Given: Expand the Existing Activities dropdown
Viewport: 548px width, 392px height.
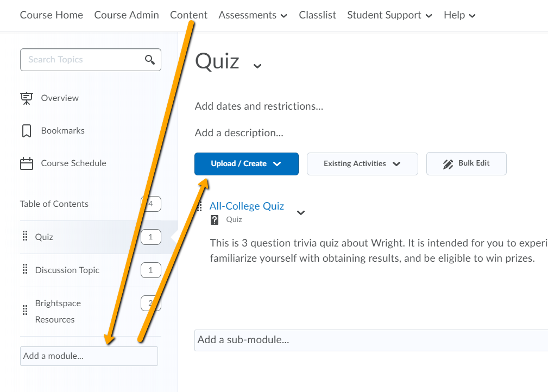Looking at the screenshot, I should pyautogui.click(x=362, y=163).
